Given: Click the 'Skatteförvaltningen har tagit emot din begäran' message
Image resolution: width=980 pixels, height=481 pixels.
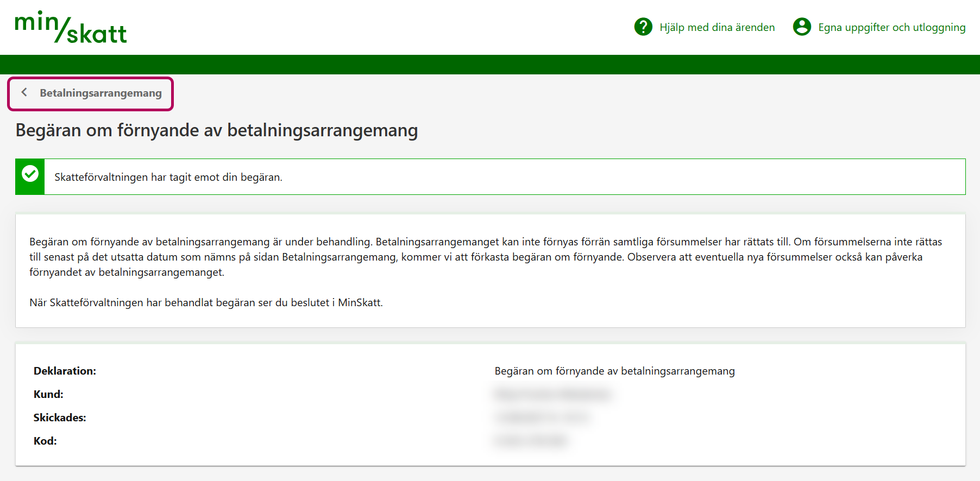Looking at the screenshot, I should point(168,177).
